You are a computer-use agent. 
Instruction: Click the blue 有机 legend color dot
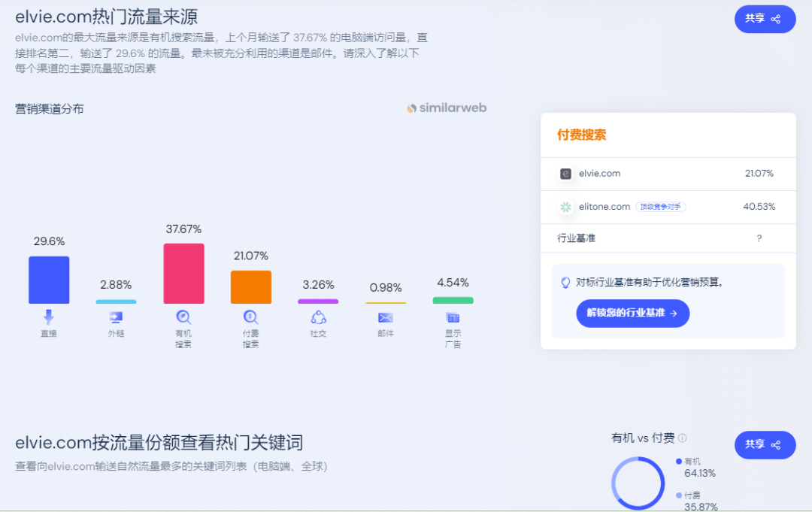(x=679, y=460)
